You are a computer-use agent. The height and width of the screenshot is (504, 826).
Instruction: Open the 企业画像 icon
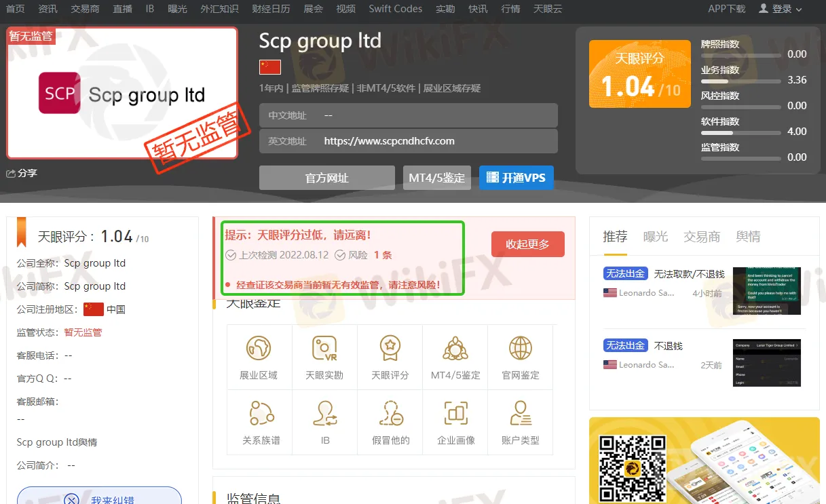tap(455, 413)
